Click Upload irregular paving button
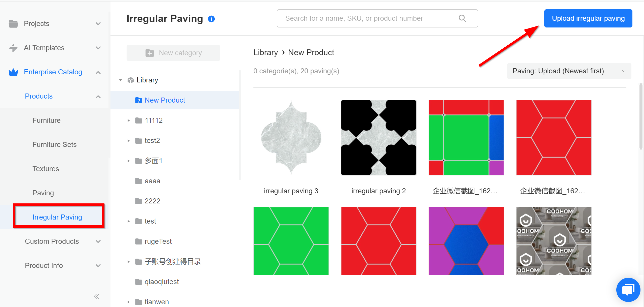644x307 pixels. tap(588, 18)
